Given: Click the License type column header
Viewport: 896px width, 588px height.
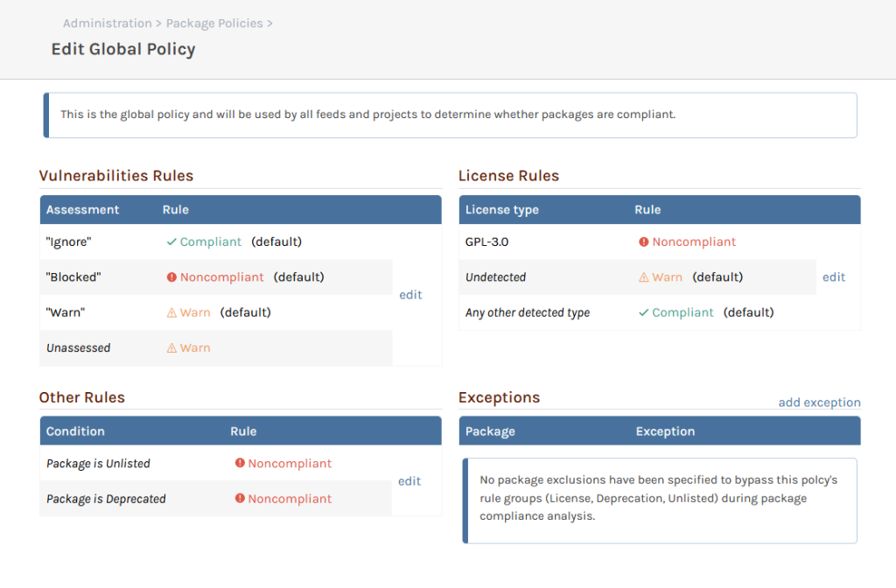Looking at the screenshot, I should click(x=502, y=210).
